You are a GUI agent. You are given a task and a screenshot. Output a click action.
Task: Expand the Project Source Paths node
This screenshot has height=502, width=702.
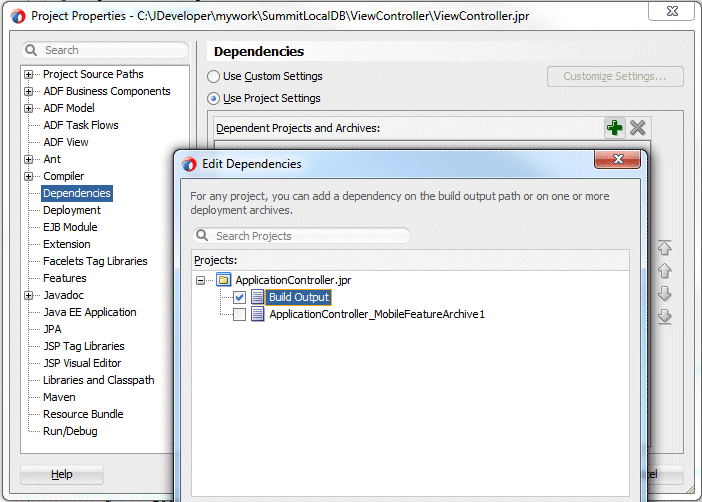tap(29, 74)
